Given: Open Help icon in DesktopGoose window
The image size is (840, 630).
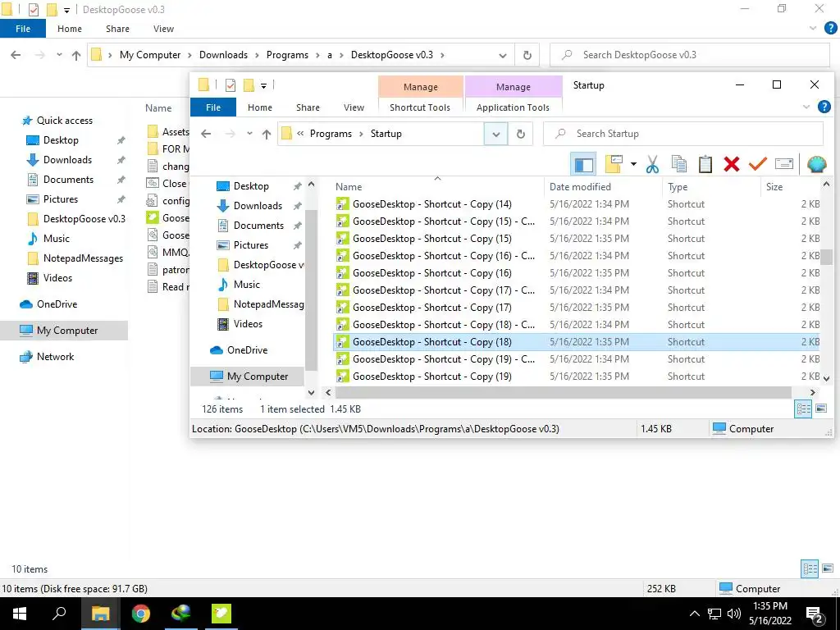Looking at the screenshot, I should pyautogui.click(x=830, y=29).
